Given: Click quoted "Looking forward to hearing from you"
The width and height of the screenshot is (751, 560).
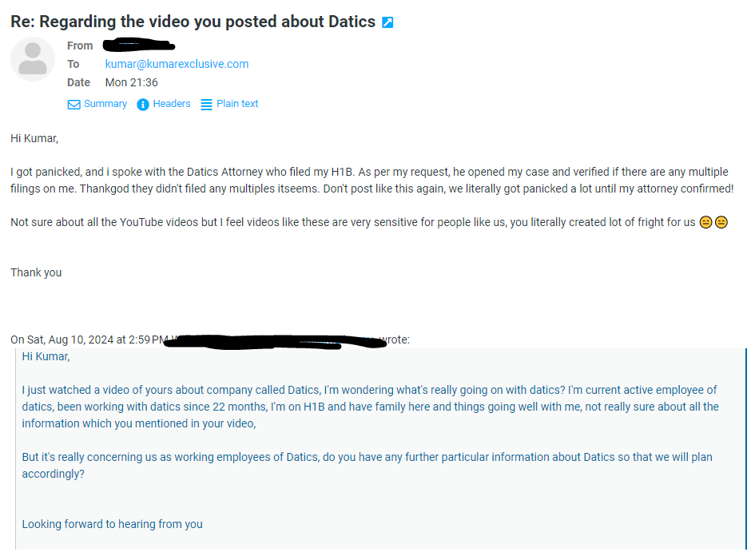Looking at the screenshot, I should pyautogui.click(x=112, y=524).
